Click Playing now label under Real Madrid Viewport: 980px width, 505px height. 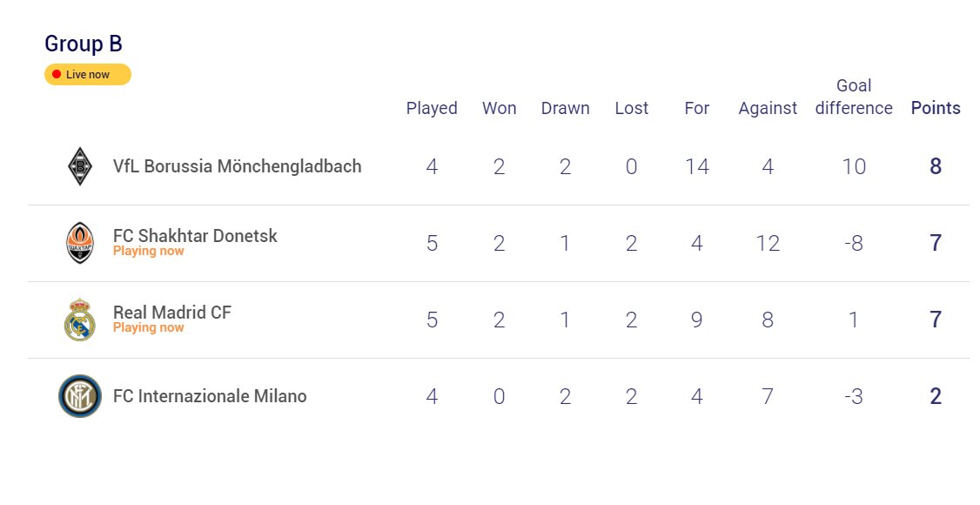pyautogui.click(x=148, y=328)
